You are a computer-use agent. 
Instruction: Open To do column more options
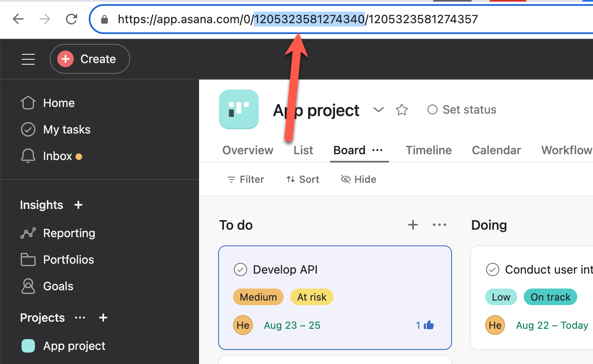coord(440,225)
